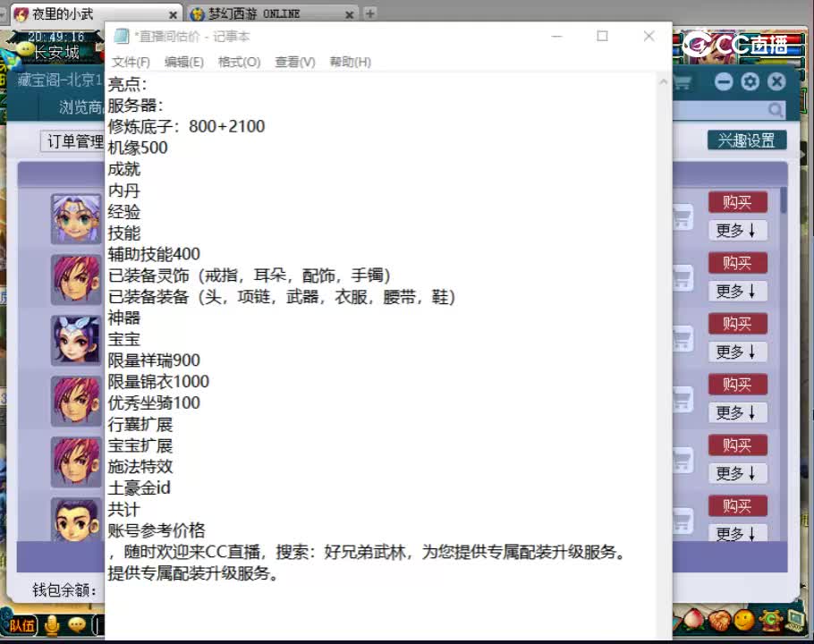Click the magnifier icon in the 藏宝阁 search box
The image size is (814, 644).
(776, 109)
